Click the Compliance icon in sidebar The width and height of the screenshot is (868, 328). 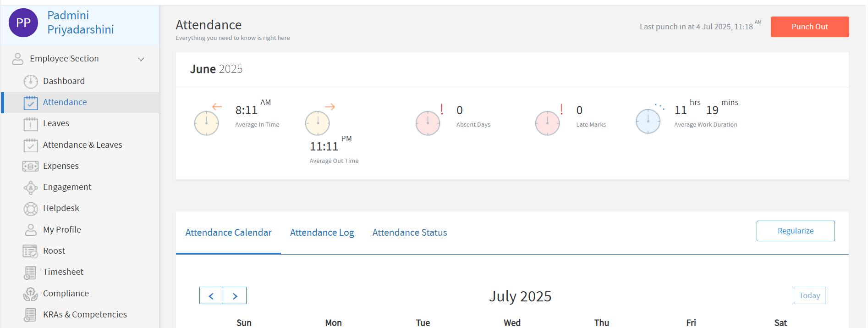coord(31,294)
